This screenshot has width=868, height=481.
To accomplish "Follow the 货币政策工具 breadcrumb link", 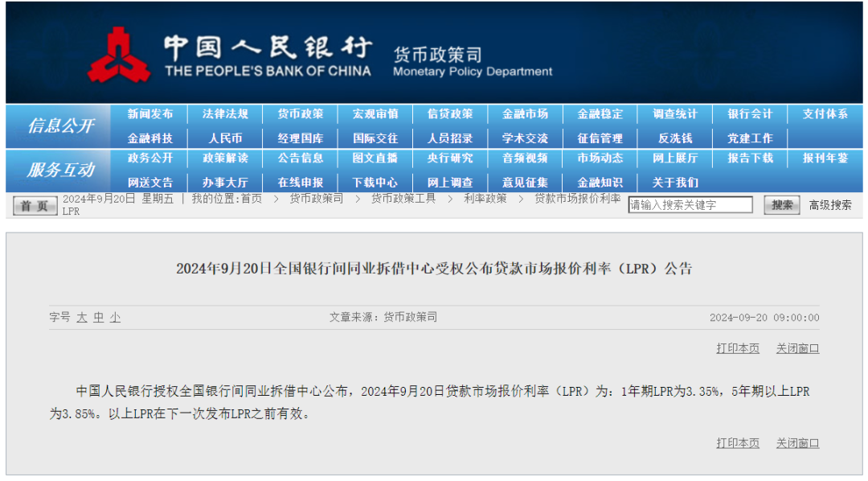I will [x=403, y=199].
